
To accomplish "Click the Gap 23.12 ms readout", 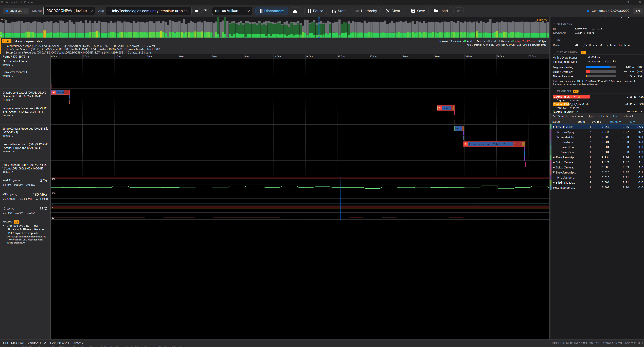I will click(x=525, y=41).
